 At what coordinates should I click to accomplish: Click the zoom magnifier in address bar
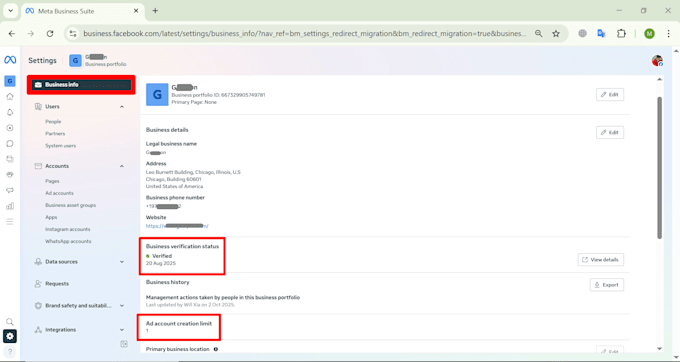[538, 33]
